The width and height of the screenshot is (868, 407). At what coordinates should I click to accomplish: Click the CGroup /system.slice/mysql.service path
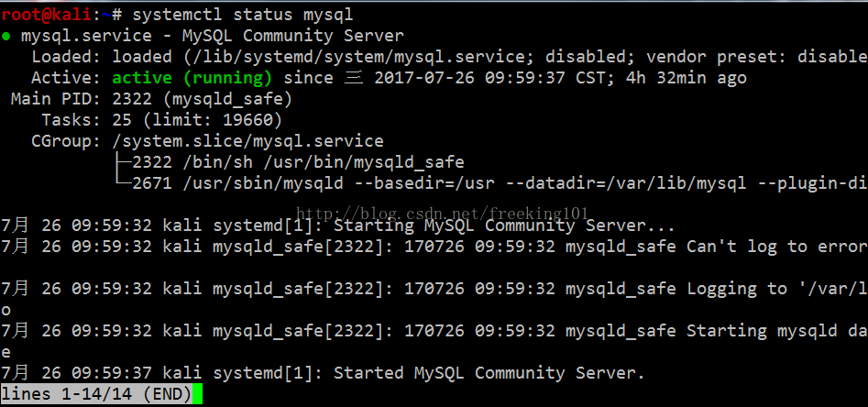pyautogui.click(x=248, y=141)
